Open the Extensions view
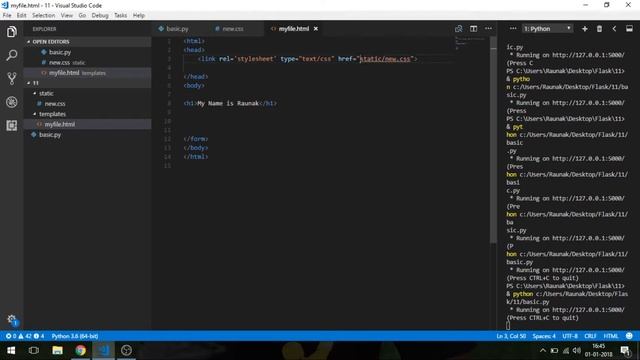The image size is (640, 360). click(x=11, y=125)
